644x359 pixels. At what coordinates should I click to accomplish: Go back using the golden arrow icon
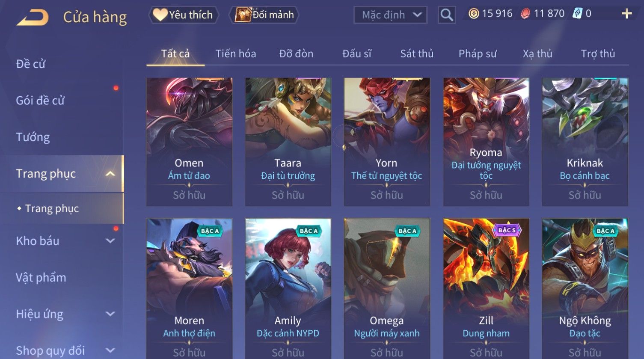[x=33, y=17]
